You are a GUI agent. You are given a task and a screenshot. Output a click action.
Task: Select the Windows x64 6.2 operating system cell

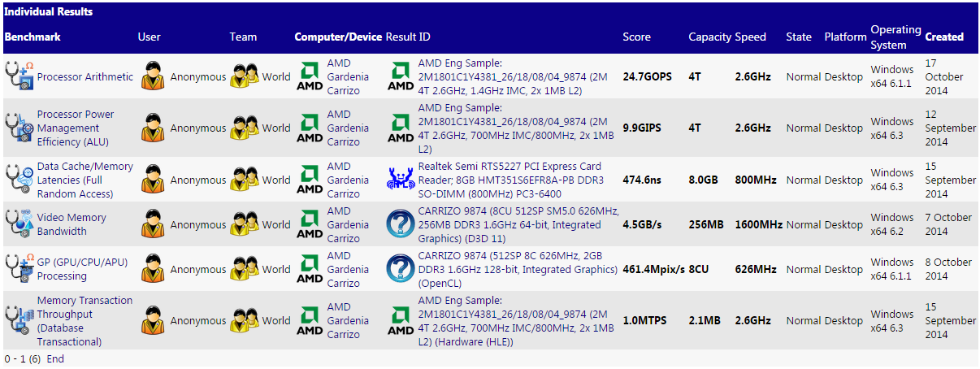click(892, 224)
